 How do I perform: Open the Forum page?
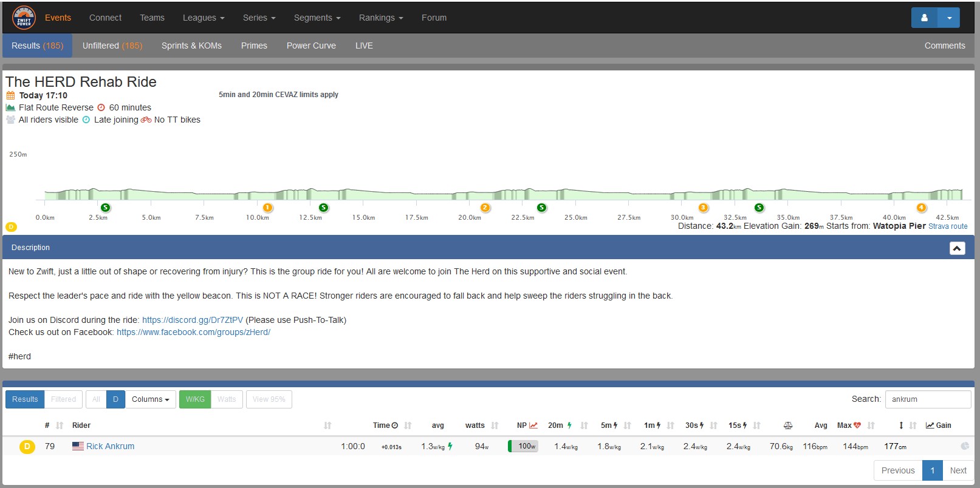434,18
